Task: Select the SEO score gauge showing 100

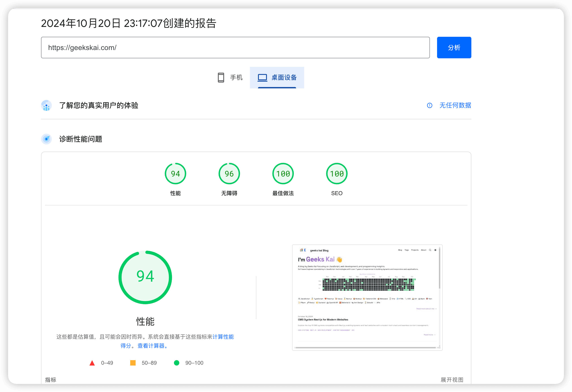Action: 337,173
